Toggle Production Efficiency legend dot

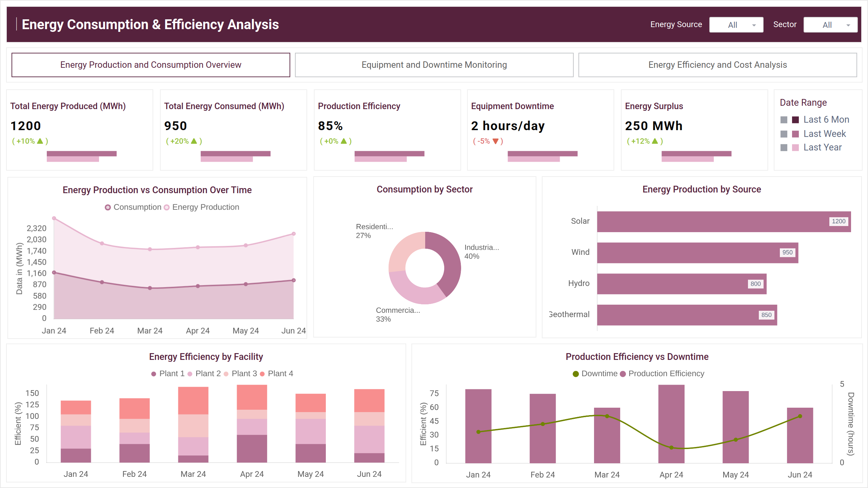pyautogui.click(x=623, y=374)
